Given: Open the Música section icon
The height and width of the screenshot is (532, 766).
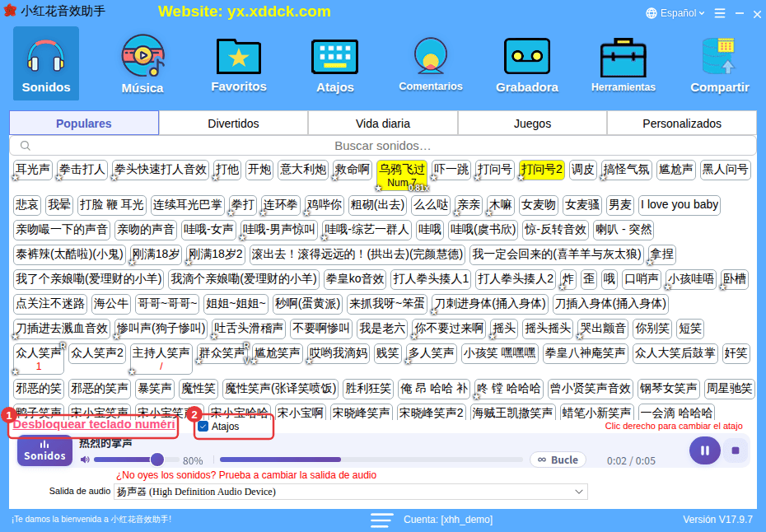Looking at the screenshot, I should pyautogui.click(x=142, y=63).
